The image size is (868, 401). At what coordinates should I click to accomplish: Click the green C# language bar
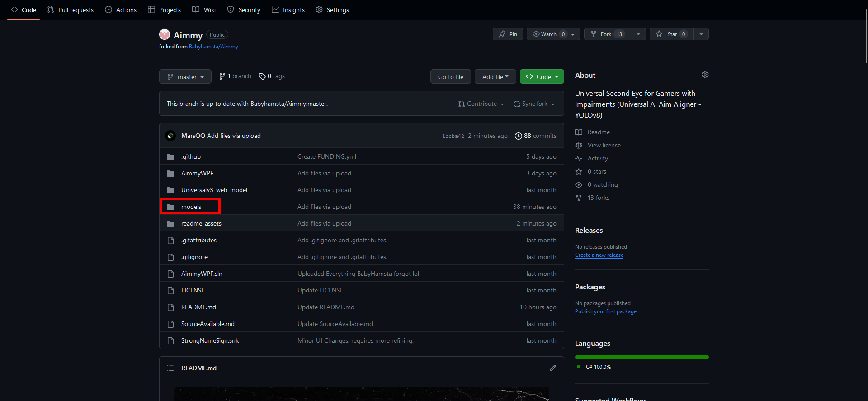[642, 357]
